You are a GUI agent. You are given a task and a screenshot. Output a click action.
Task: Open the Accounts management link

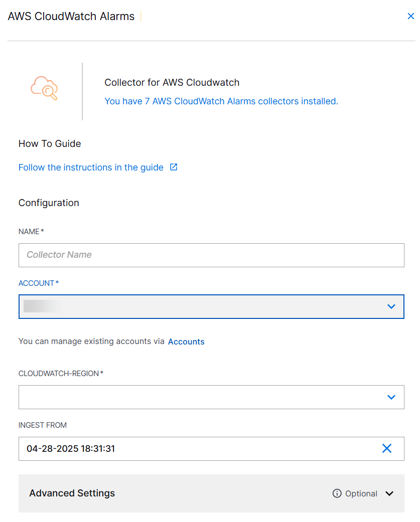pyautogui.click(x=186, y=341)
